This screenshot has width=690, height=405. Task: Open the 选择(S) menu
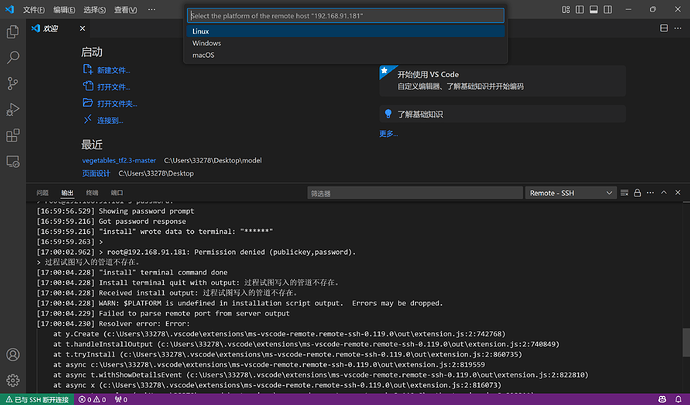pyautogui.click(x=95, y=10)
